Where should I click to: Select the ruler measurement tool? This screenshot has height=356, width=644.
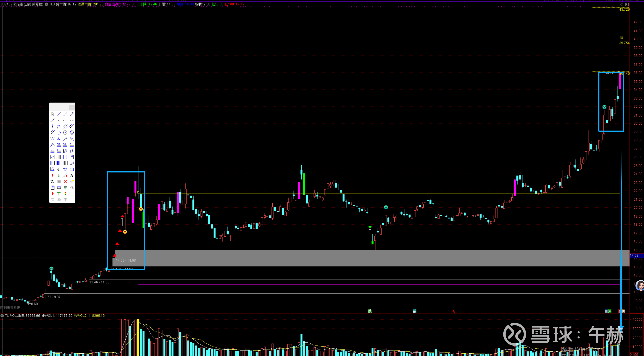(59, 188)
